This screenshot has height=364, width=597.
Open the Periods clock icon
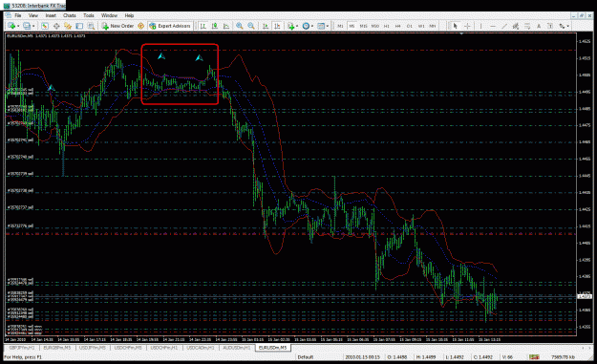(x=306, y=26)
